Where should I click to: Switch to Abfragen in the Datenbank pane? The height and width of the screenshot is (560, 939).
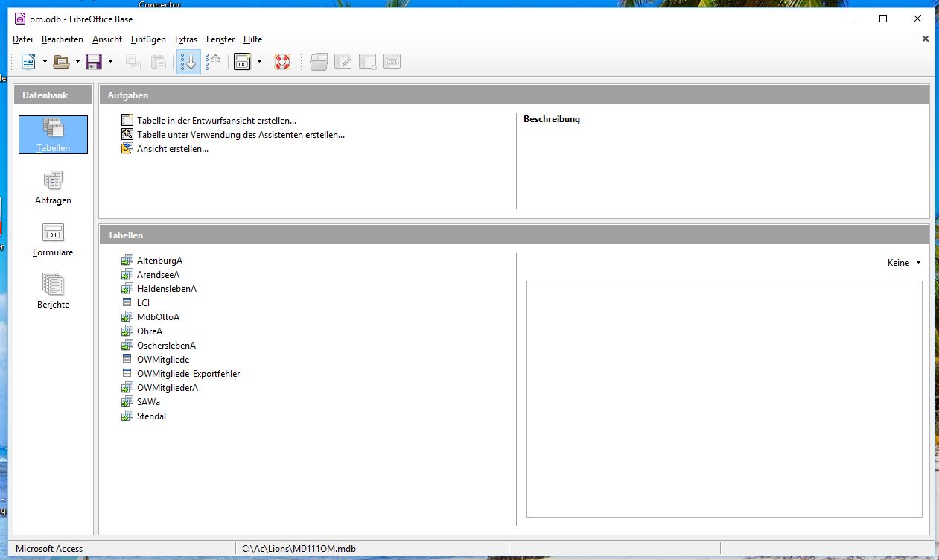click(53, 187)
